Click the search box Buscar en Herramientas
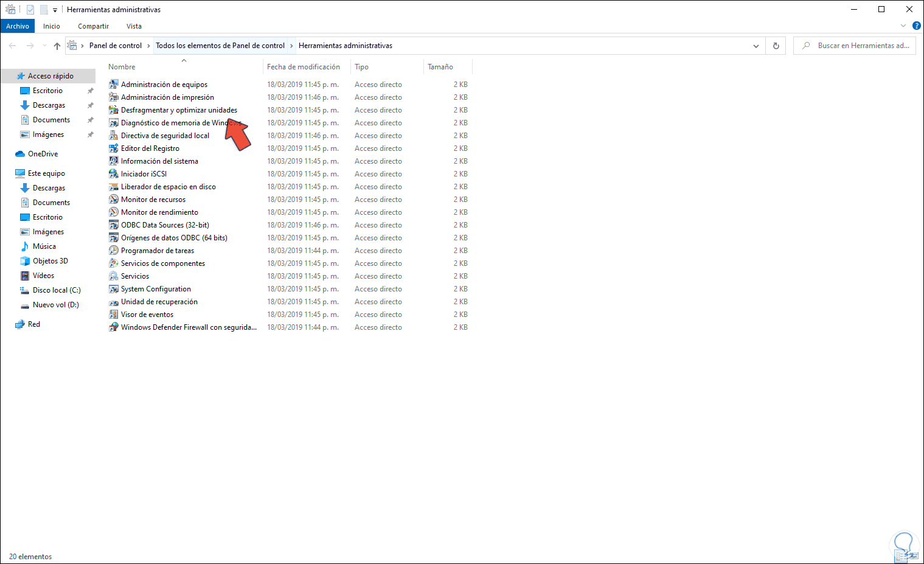Image resolution: width=924 pixels, height=564 pixels. click(855, 46)
